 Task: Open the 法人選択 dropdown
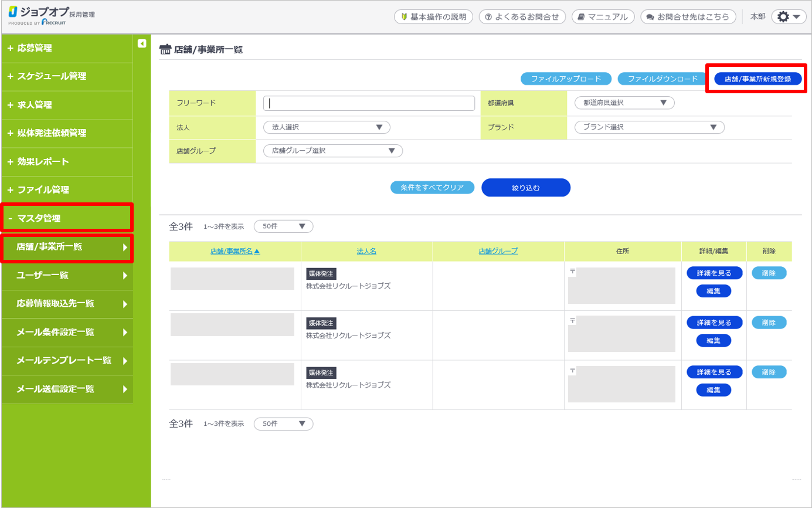tap(327, 127)
